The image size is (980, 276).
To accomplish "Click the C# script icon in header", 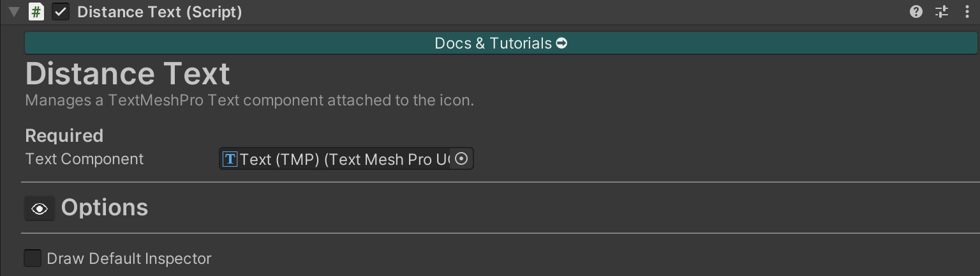I will pos(36,12).
